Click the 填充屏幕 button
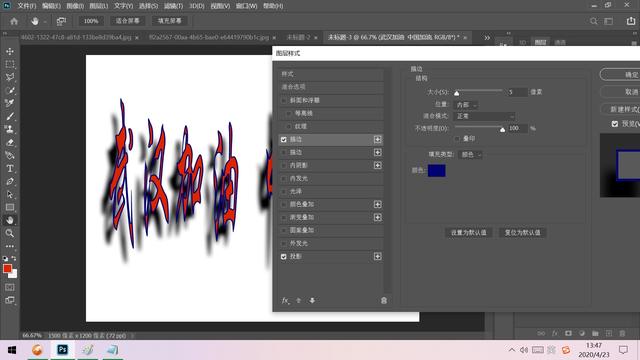This screenshot has height=360, width=640. point(169,21)
